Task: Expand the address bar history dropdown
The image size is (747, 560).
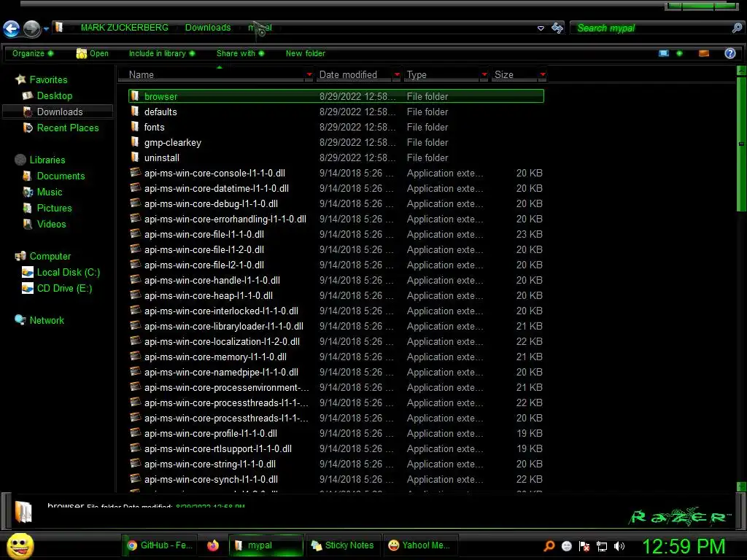Action: point(541,28)
